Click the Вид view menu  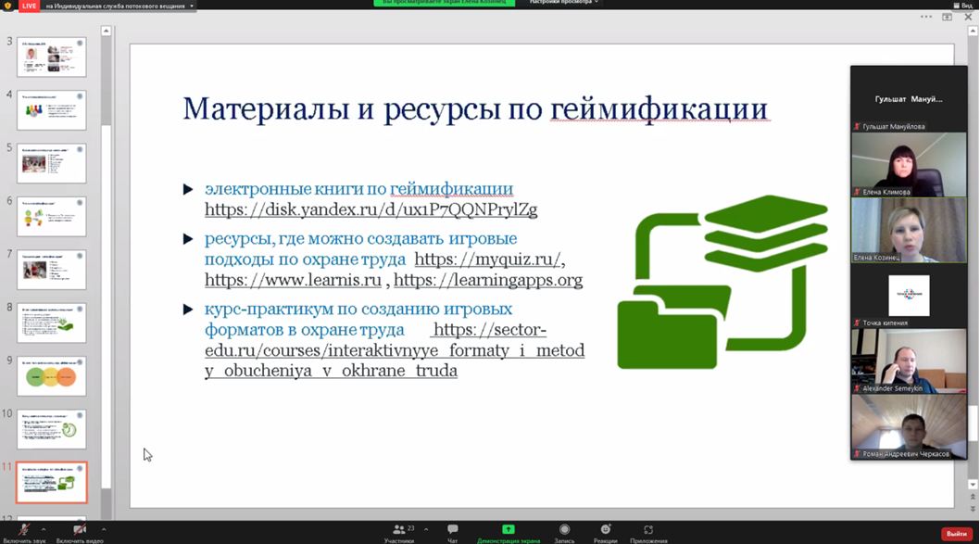click(x=961, y=6)
